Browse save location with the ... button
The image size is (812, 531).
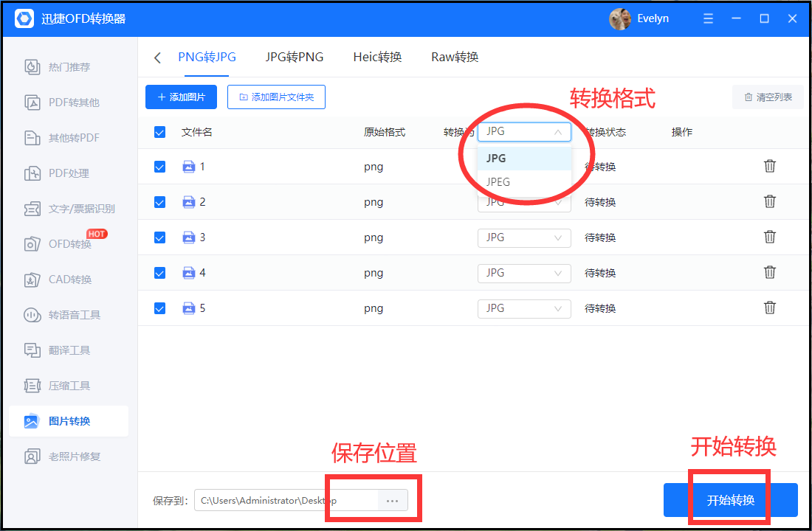pyautogui.click(x=392, y=501)
